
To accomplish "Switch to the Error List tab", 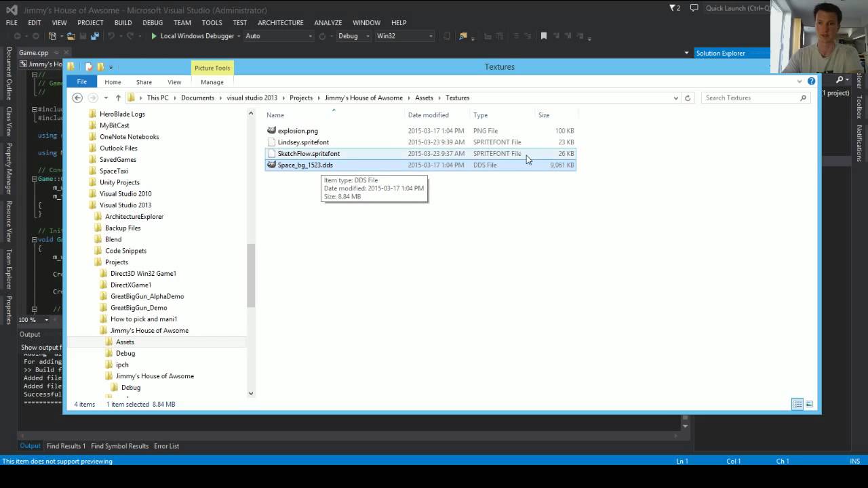I will [166, 446].
